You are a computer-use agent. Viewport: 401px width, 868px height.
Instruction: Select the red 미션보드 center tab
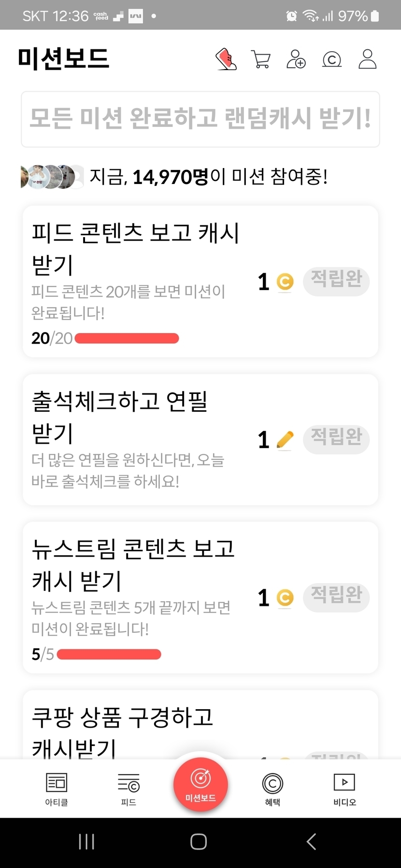click(200, 785)
